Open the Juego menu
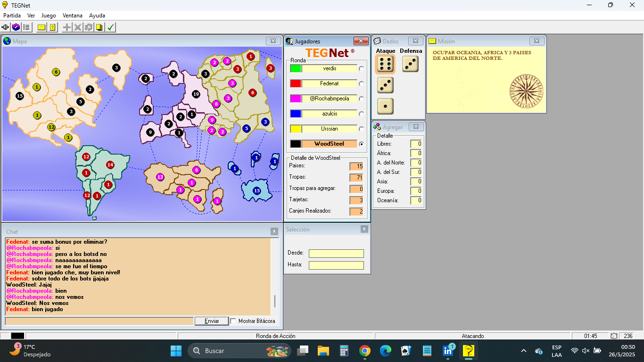 pyautogui.click(x=49, y=16)
